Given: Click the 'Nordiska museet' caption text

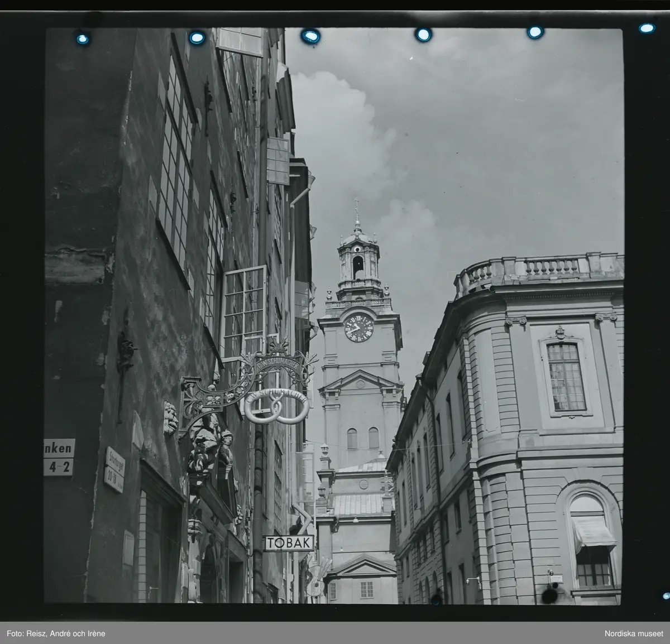Looking at the screenshot, I should point(631,633).
